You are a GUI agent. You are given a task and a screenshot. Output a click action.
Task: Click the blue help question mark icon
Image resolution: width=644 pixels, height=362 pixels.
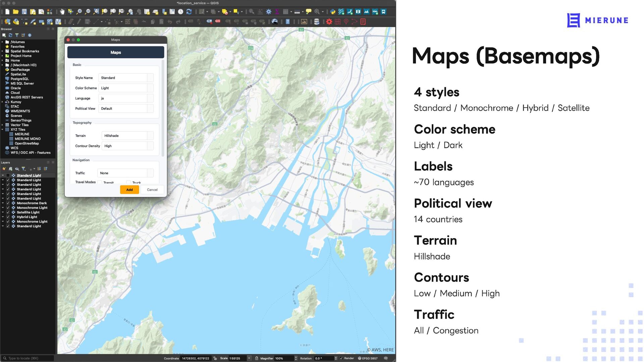click(x=287, y=22)
